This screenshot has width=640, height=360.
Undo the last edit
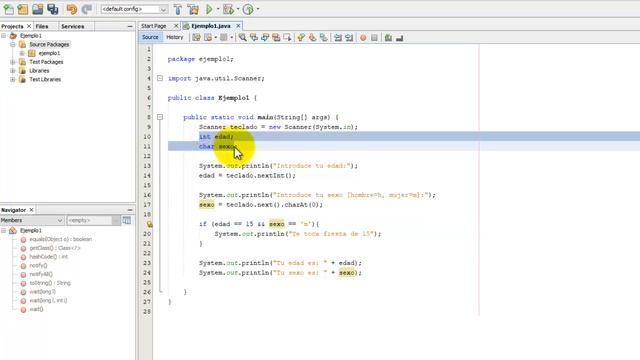click(x=71, y=9)
